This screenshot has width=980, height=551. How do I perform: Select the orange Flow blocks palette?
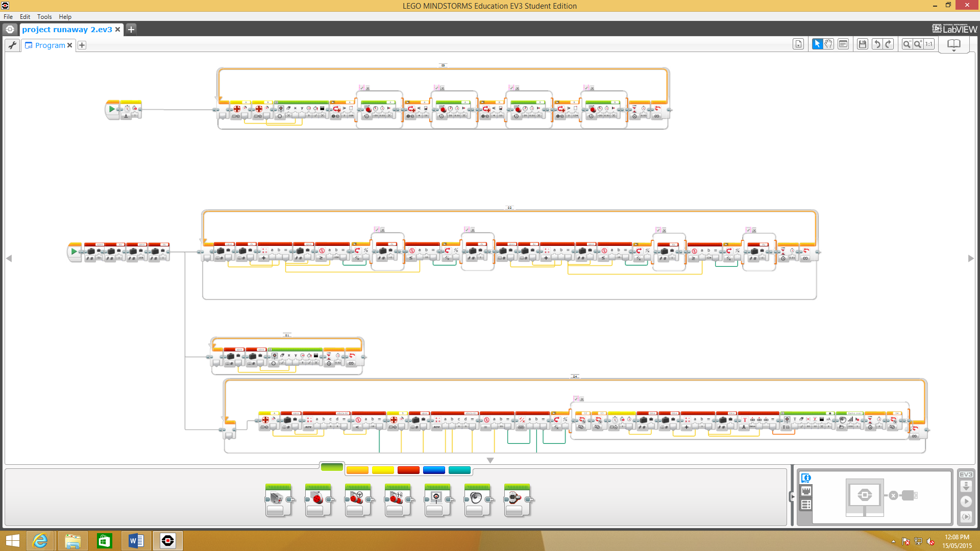pos(357,470)
